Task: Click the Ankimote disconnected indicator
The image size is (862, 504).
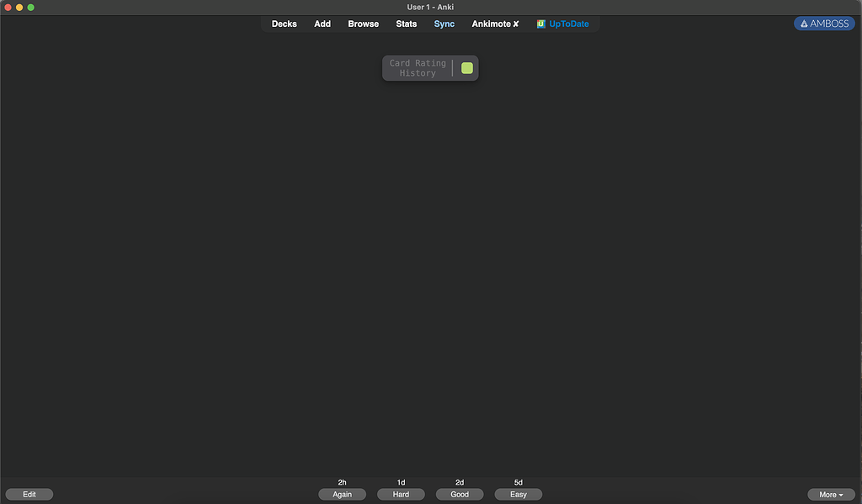Action: coord(514,24)
